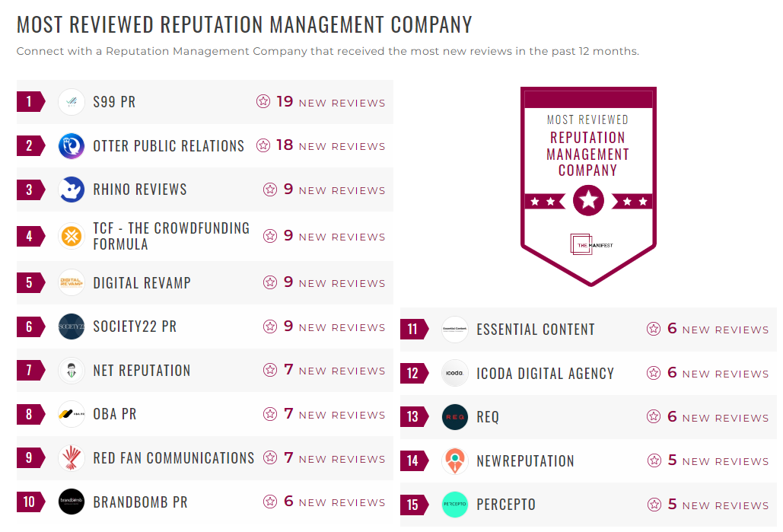This screenshot has width=783, height=532.
Task: Click the Rhino Reviews mascot logo
Action: coord(72,190)
